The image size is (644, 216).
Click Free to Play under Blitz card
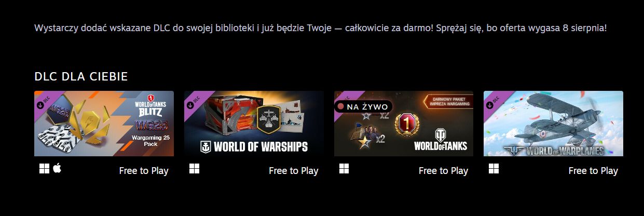click(144, 170)
